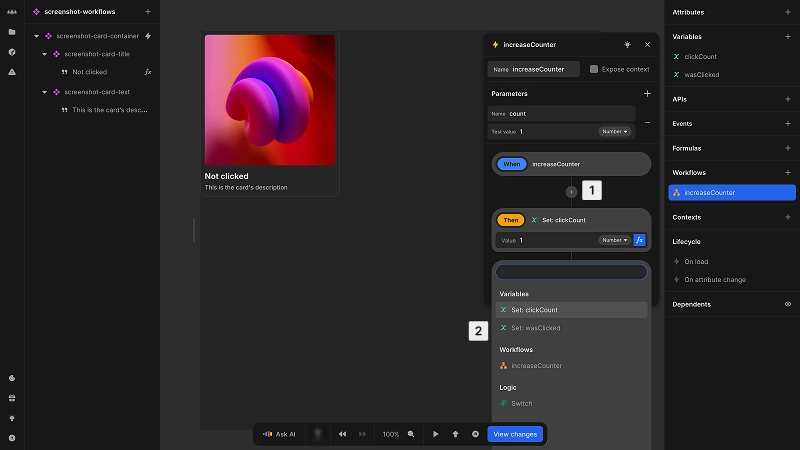Open the warning triangle issues icon

click(x=12, y=72)
